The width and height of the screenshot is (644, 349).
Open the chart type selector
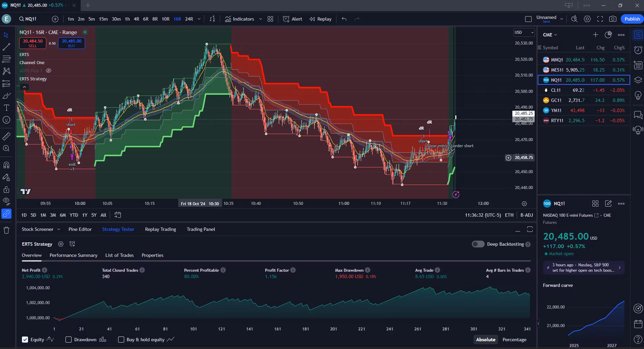point(212,19)
